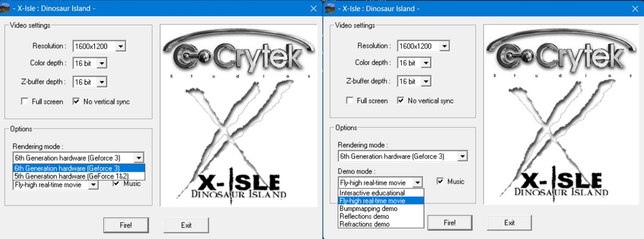Select 6th Generation hardware (Geforce 3) list option
The height and width of the screenshot is (239, 644).
pos(79,168)
